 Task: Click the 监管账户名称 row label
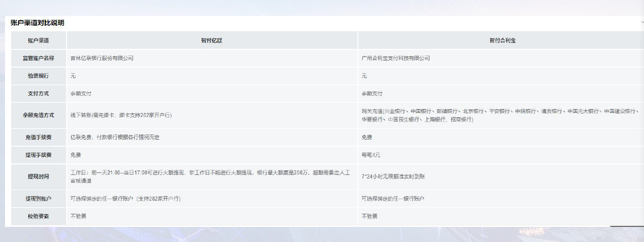click(x=38, y=58)
